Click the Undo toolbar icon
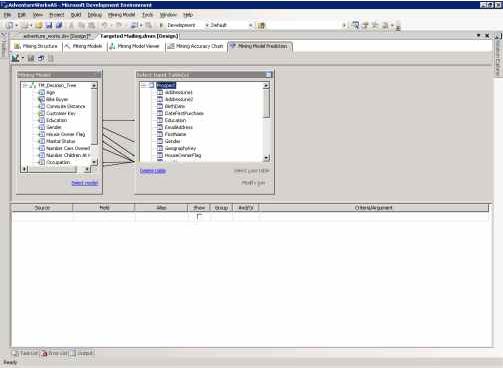This screenshot has height=369, width=503. [x=104, y=25]
